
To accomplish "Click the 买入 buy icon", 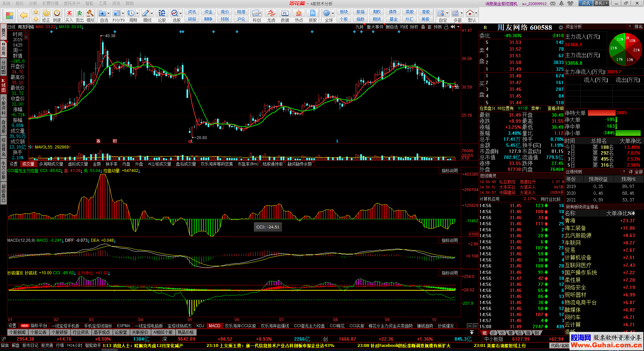I will [69, 15].
